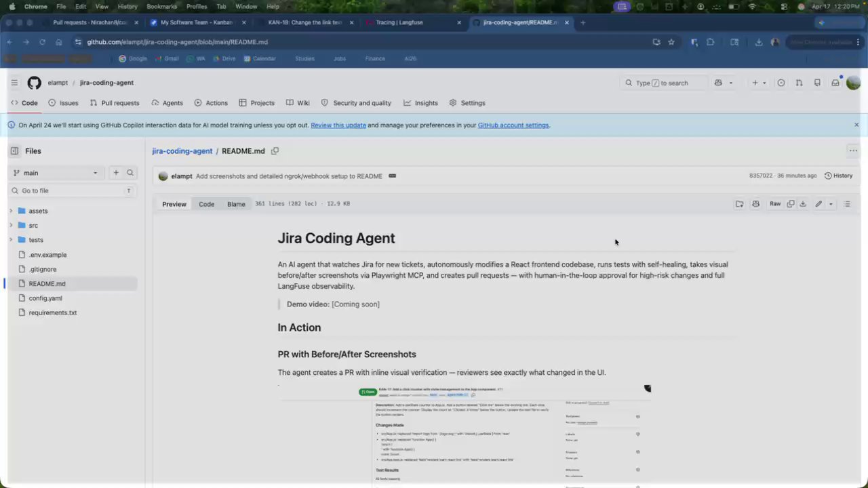868x488 pixels.
Task: Open your pull requests from header icon
Action: pyautogui.click(x=800, y=83)
